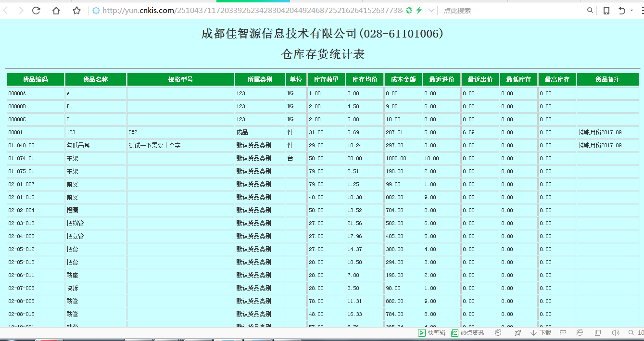Screen dimensions: 644x341
Task: Bookmark this page with the star icon
Action: pos(76,11)
